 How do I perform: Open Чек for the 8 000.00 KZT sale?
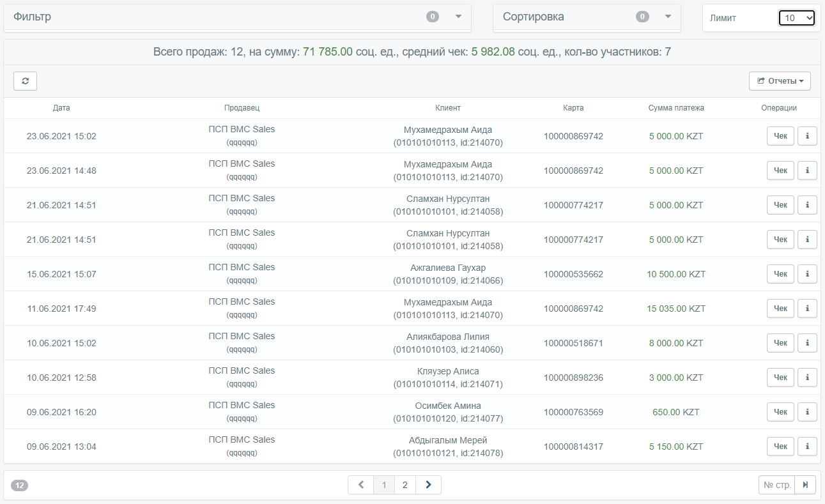780,343
